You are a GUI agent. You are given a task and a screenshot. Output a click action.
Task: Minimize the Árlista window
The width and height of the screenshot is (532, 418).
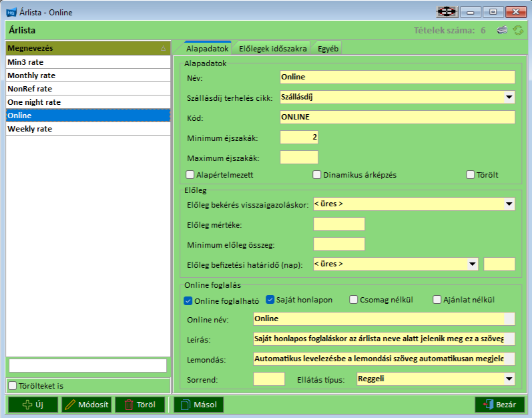(470, 12)
